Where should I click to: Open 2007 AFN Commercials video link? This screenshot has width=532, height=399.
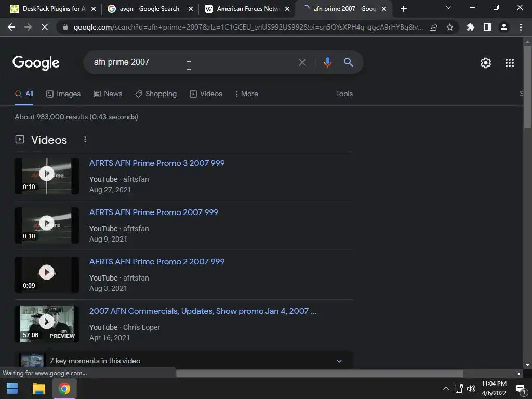[x=203, y=311]
